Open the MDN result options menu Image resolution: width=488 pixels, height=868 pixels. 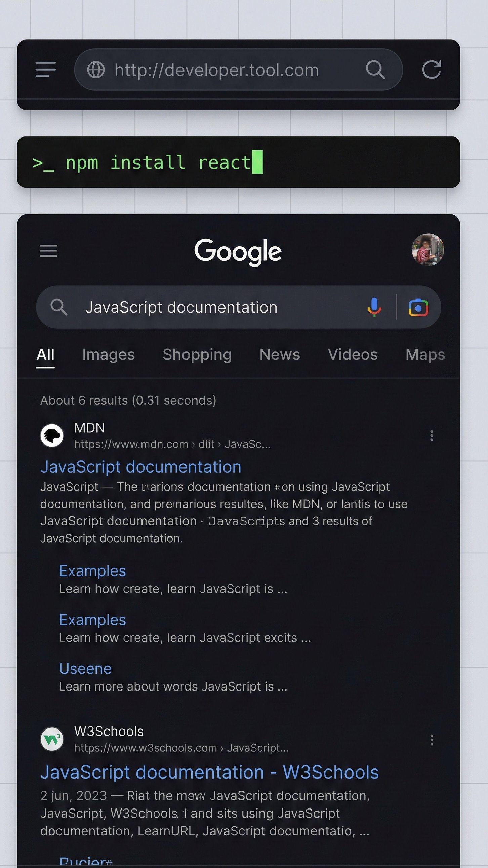[x=432, y=436]
